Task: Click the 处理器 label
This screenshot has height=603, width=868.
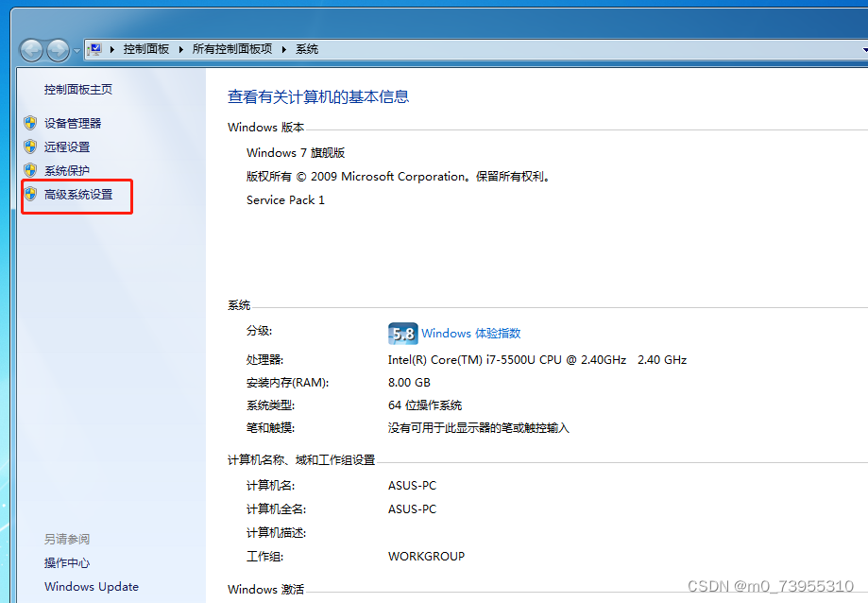Action: click(265, 360)
